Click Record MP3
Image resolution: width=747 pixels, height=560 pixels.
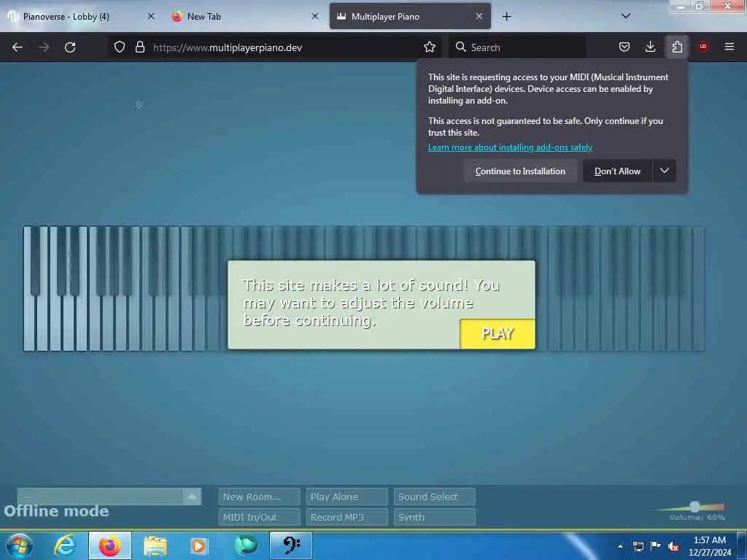pos(347,517)
